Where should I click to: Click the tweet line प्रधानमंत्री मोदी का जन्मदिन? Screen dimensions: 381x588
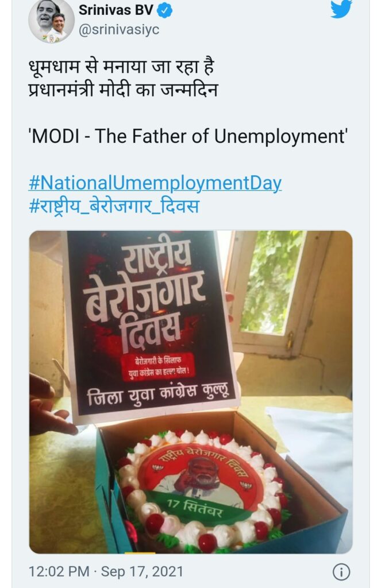123,90
